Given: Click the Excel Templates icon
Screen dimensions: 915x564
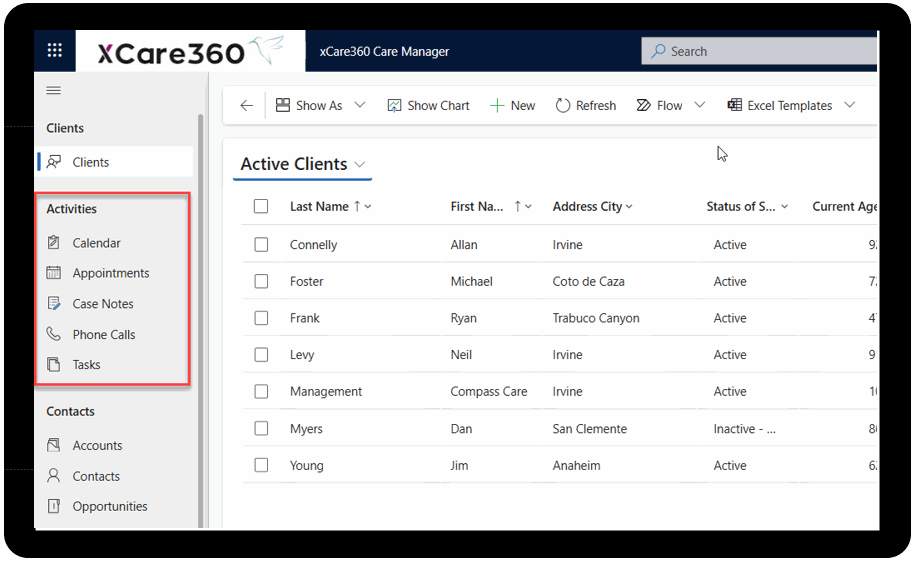Looking at the screenshot, I should pyautogui.click(x=734, y=105).
